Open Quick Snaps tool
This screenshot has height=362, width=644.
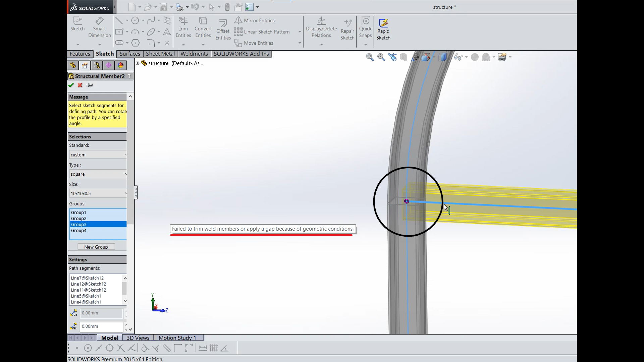pyautogui.click(x=365, y=27)
